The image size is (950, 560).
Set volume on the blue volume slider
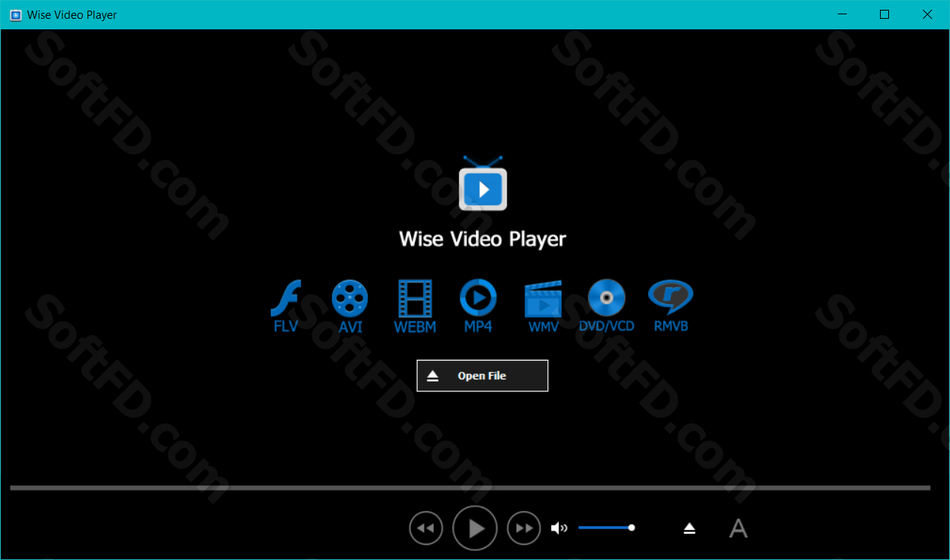tap(607, 528)
